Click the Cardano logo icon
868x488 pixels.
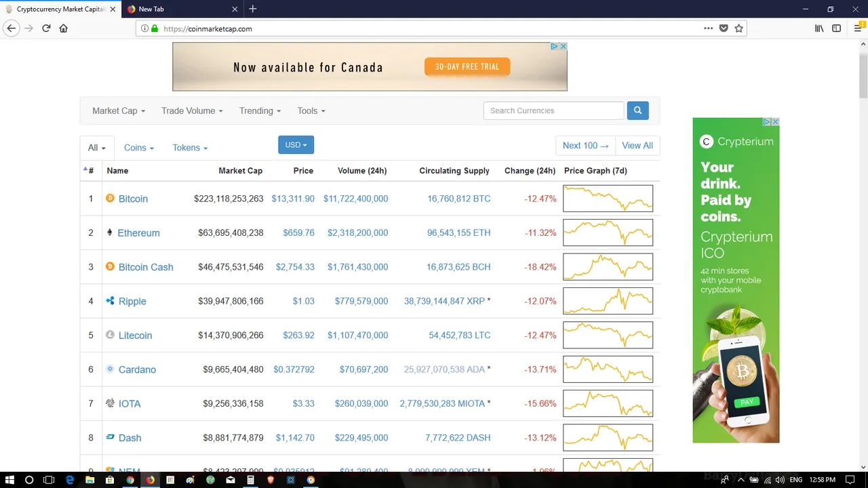(x=110, y=369)
